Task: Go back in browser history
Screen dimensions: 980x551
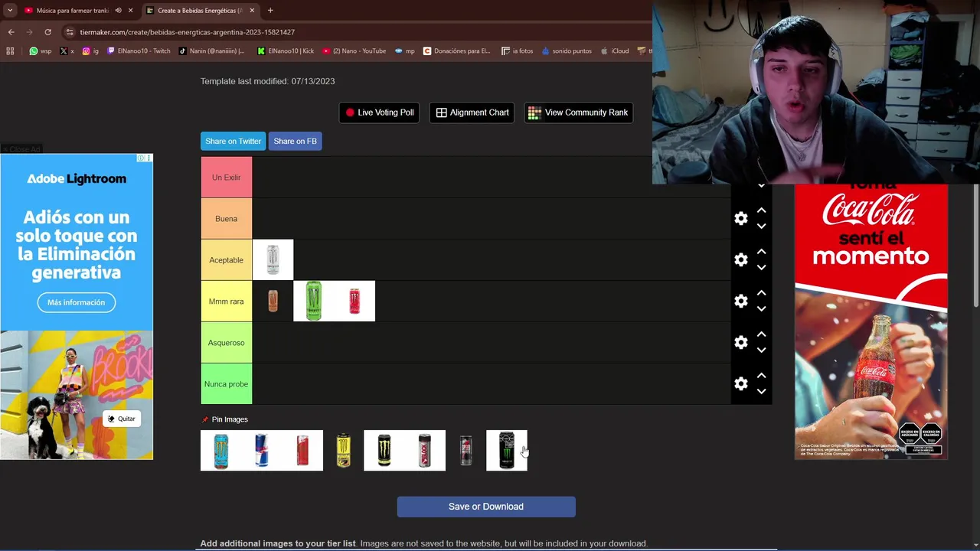Action: click(11, 32)
